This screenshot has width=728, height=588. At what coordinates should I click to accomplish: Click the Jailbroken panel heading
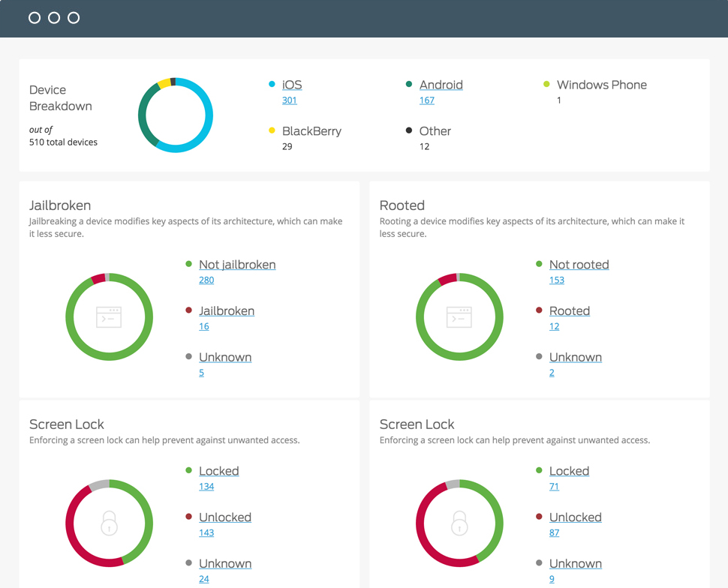point(60,205)
